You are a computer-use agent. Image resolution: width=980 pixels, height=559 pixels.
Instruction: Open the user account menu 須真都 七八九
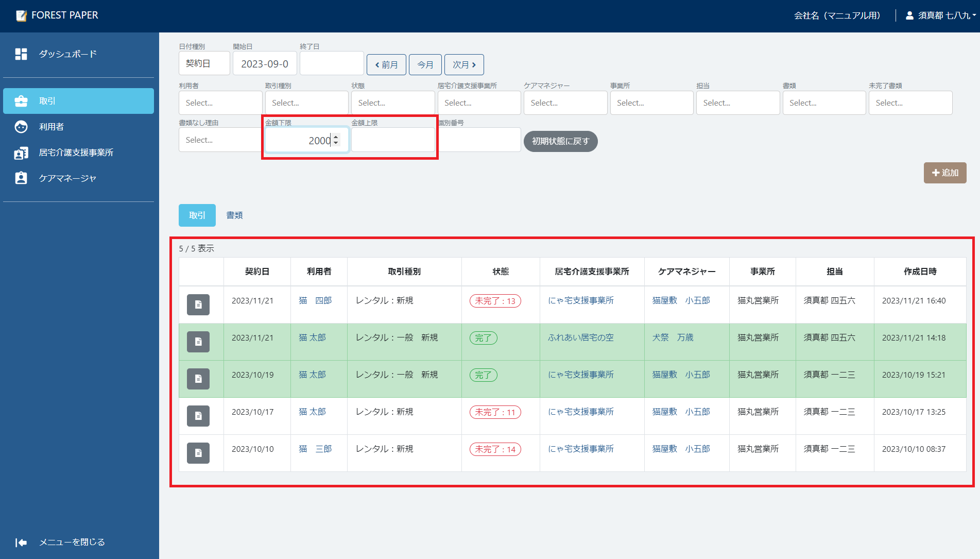(940, 15)
